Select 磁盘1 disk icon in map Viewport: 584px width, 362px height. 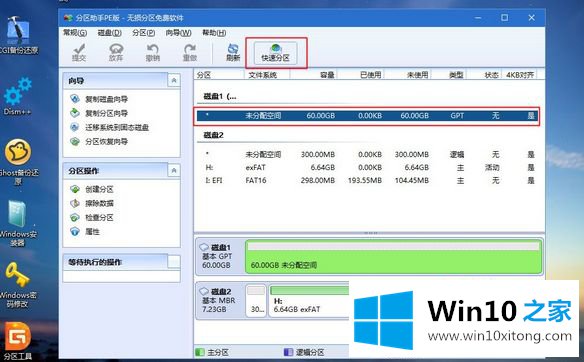204,247
